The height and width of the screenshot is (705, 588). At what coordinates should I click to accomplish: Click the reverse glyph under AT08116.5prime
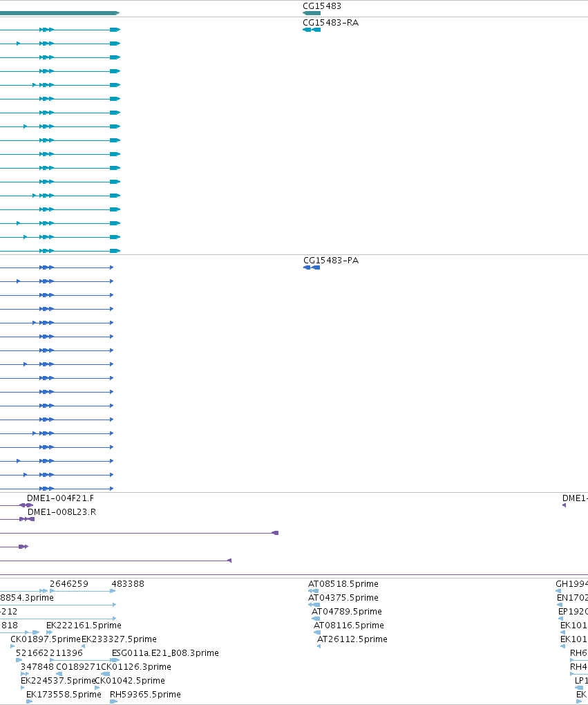tap(317, 632)
